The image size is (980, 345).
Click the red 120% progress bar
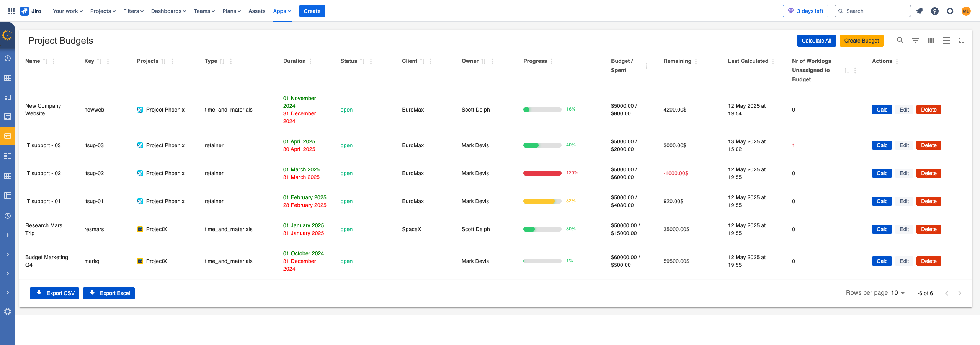tap(542, 173)
